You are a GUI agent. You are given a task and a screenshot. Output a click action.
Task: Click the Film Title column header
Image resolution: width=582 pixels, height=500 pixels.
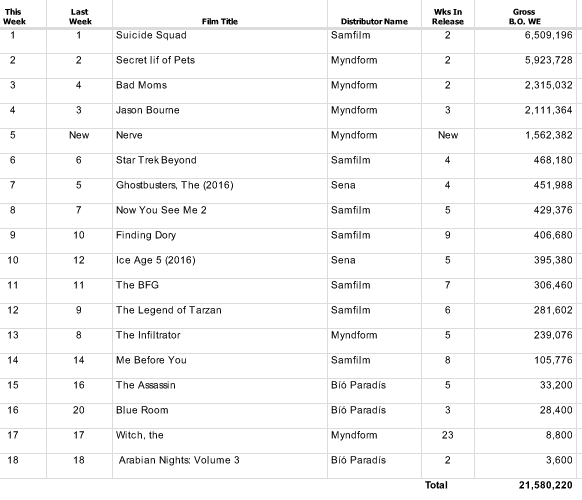[x=220, y=22]
